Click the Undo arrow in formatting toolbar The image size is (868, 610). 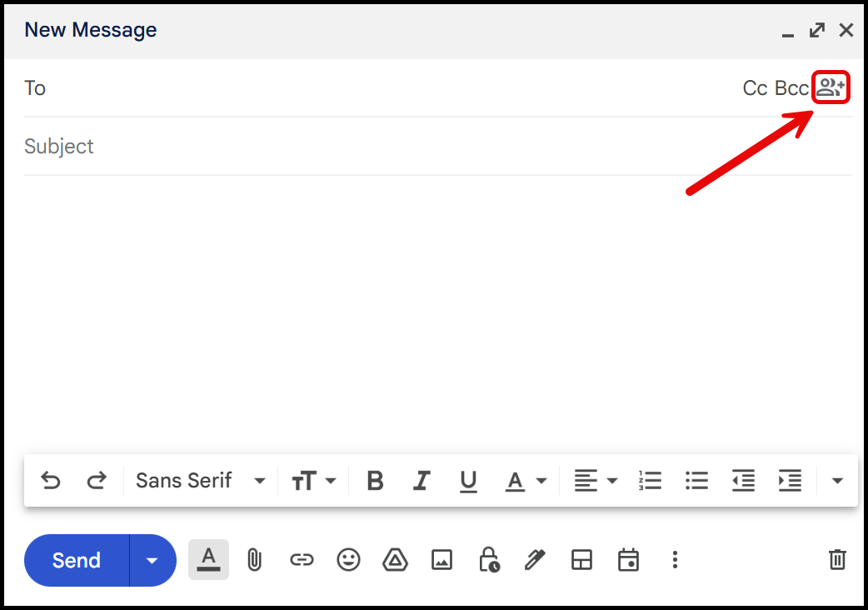point(50,481)
